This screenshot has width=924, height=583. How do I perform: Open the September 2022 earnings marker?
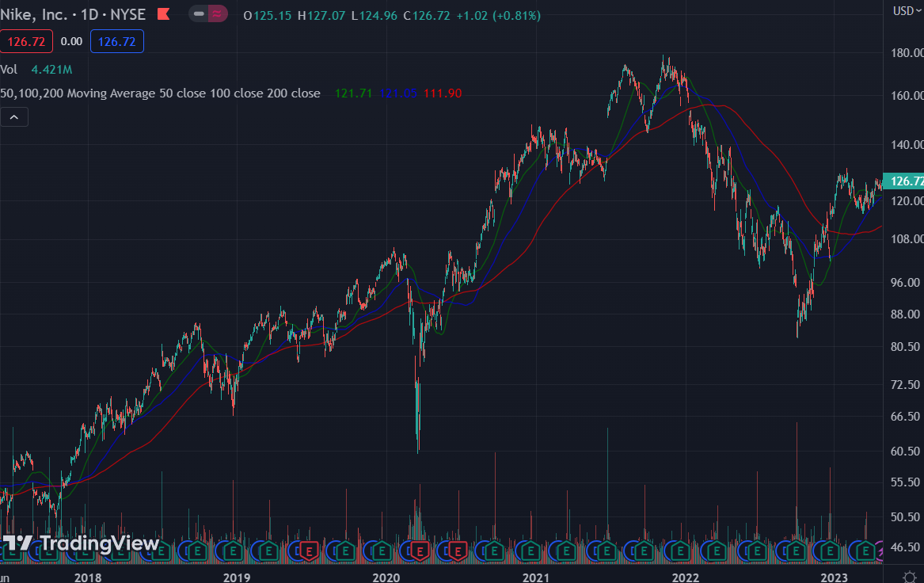(796, 552)
